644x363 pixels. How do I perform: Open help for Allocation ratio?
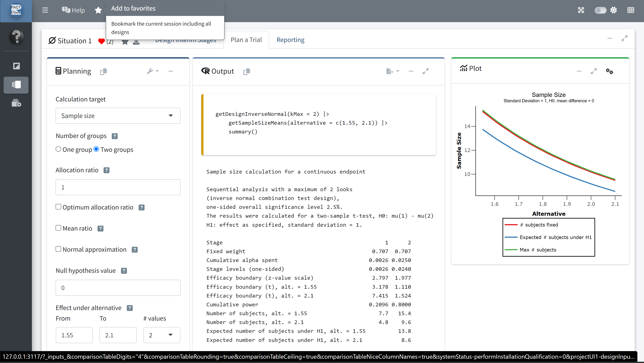tap(107, 170)
